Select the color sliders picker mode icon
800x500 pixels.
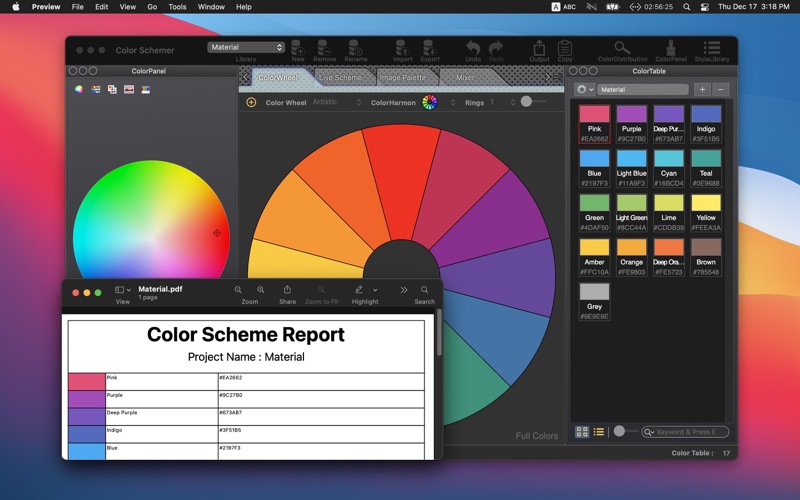click(x=95, y=89)
